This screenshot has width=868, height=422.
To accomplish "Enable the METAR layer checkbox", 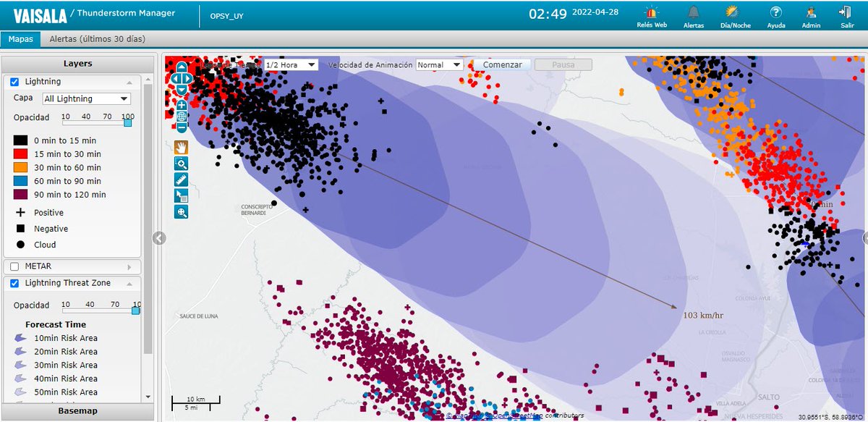I will click(x=14, y=266).
